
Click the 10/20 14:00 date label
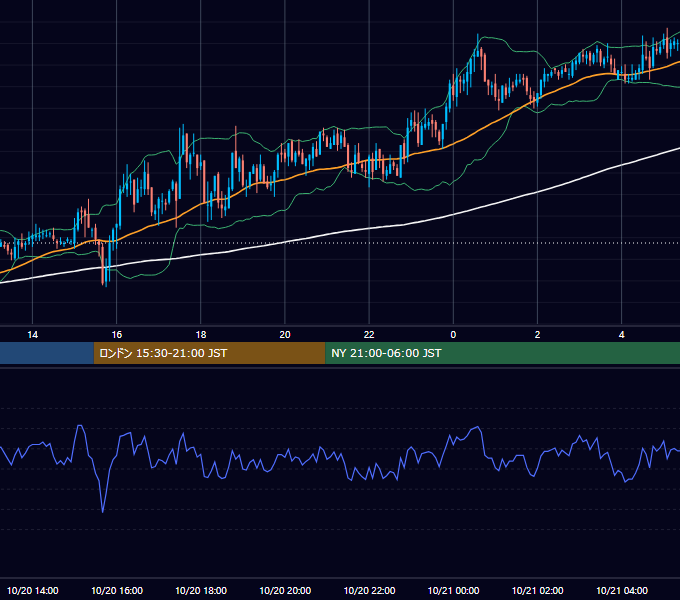33,590
